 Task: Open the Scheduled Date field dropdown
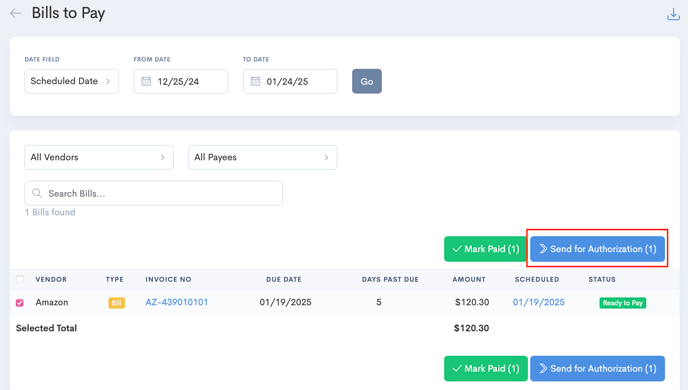[x=72, y=81]
